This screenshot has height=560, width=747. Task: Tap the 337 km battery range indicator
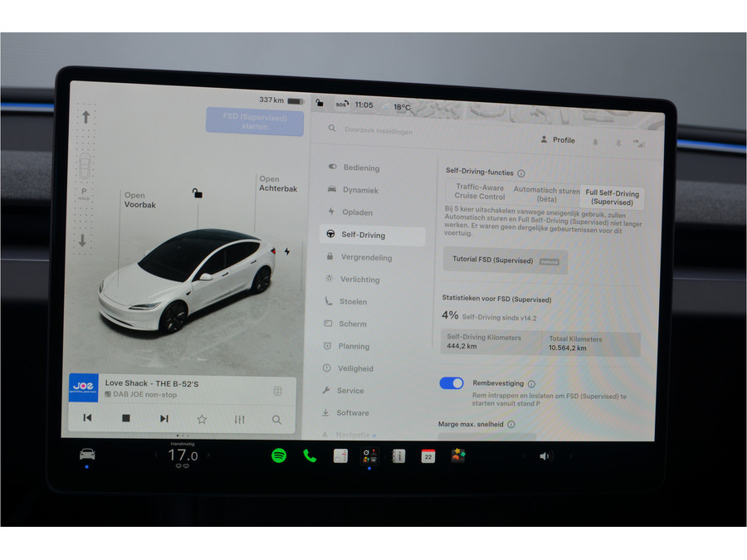(281, 100)
